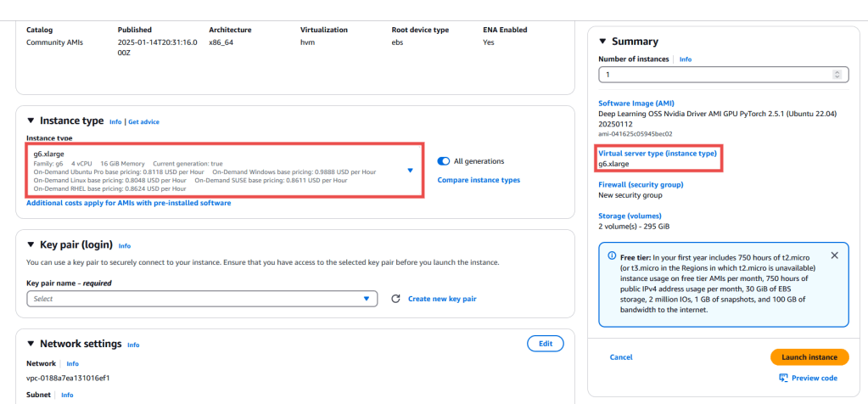Adjust the Number of instances stepper
This screenshot has width=868, height=404.
tap(837, 75)
